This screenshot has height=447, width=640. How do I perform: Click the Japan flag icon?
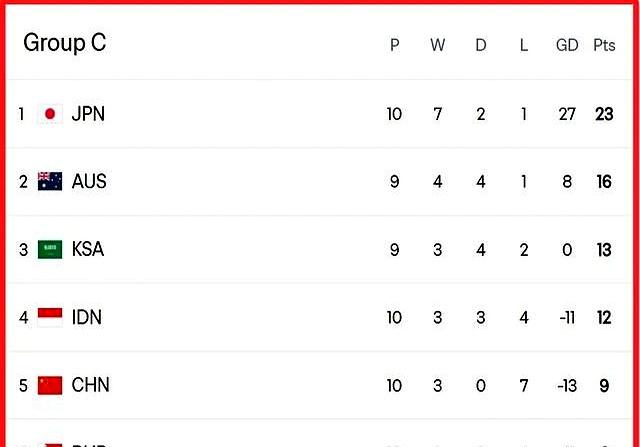pyautogui.click(x=50, y=114)
